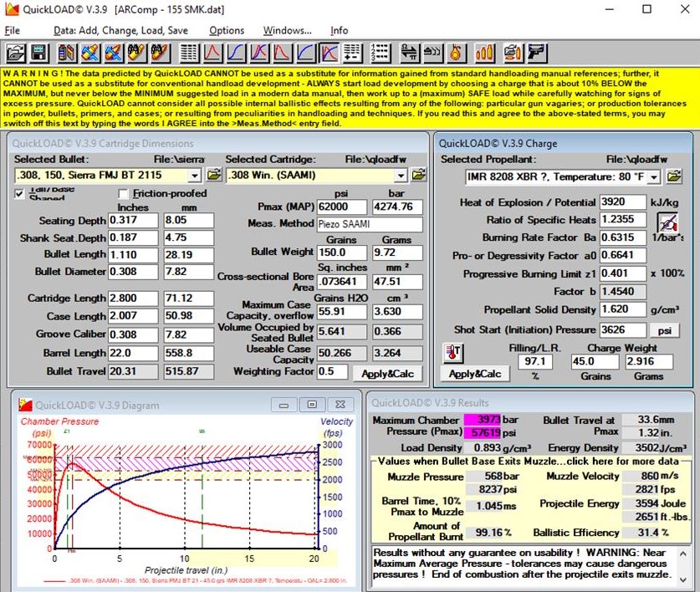Open the Options menu
Screen dimensions: 700x592
[227, 30]
